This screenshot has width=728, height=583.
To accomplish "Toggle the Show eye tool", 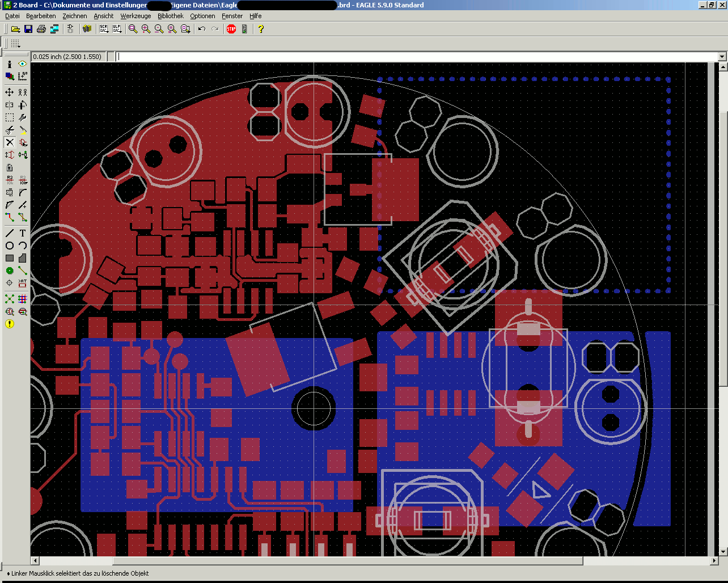I will pos(23,64).
